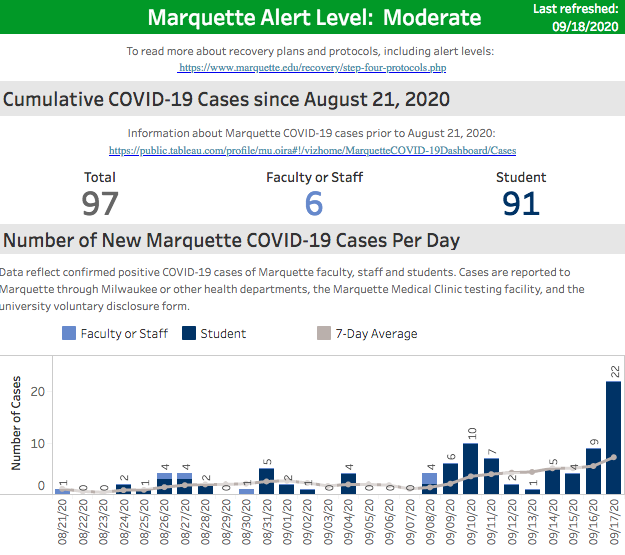The width and height of the screenshot is (625, 555).
Task: Click the 09/12/20 bar showing 2 cases
Action: pos(511,489)
